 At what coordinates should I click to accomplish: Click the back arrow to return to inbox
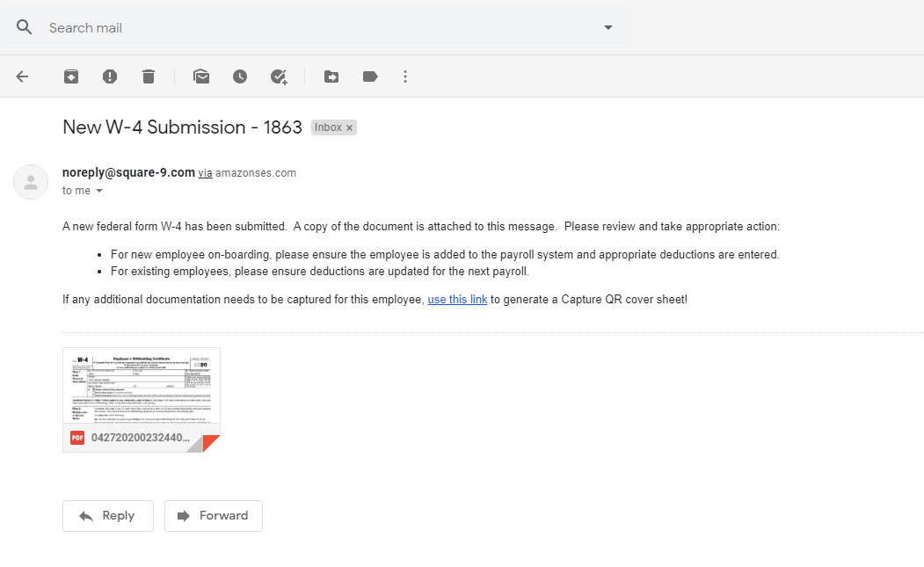point(23,76)
